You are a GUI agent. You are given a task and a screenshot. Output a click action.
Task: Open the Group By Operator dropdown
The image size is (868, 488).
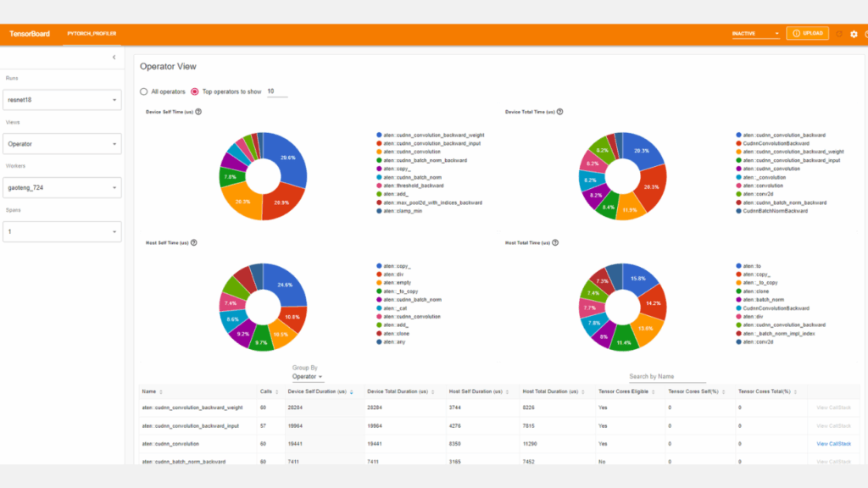click(307, 376)
